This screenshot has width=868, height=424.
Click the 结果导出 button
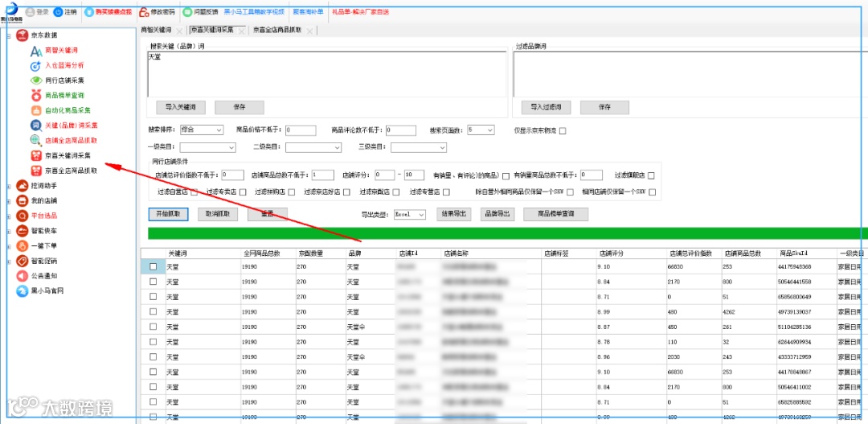[x=453, y=214]
